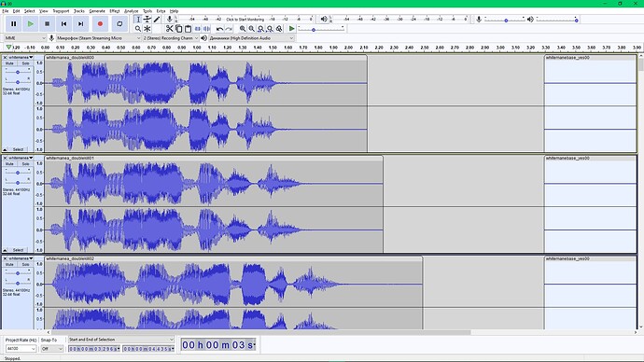Select the Draw pencil tool

click(x=157, y=20)
